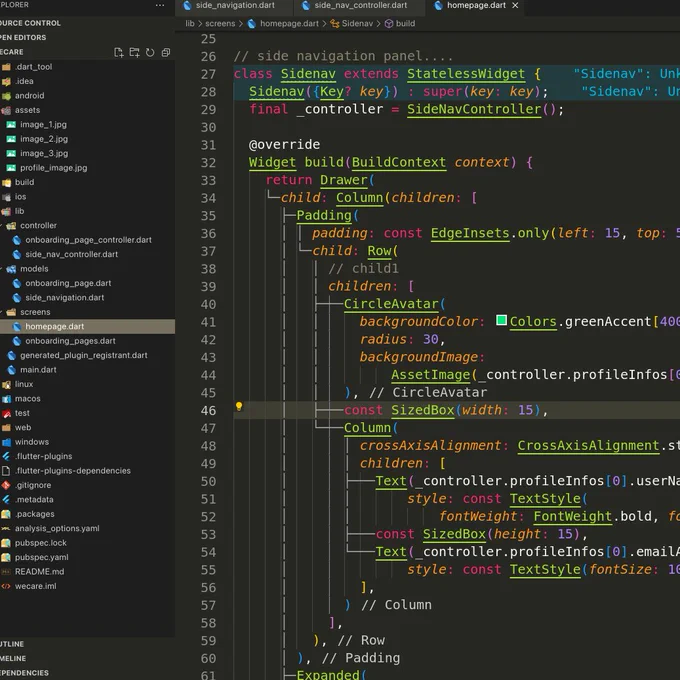This screenshot has width=680, height=680.
Task: Open main.dart file
Action: coord(87,369)
